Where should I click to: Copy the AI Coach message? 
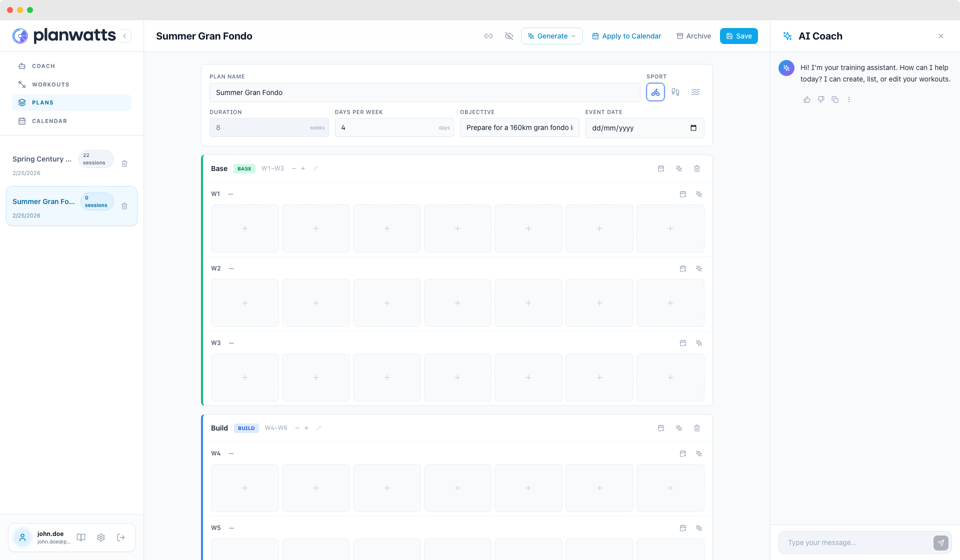click(835, 99)
